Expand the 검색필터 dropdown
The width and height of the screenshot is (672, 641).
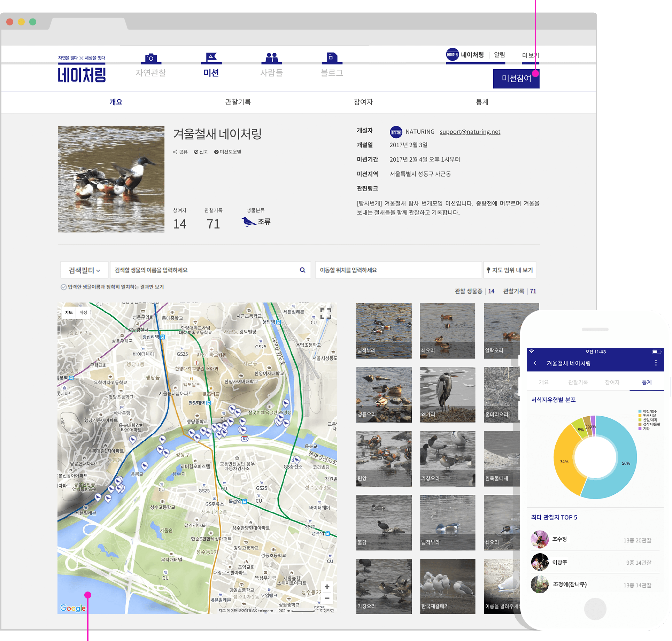click(84, 270)
